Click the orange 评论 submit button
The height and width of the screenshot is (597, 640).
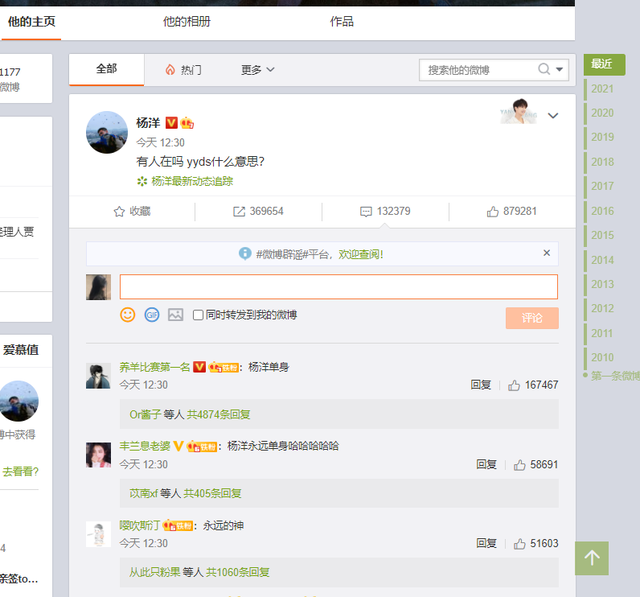pyautogui.click(x=532, y=318)
